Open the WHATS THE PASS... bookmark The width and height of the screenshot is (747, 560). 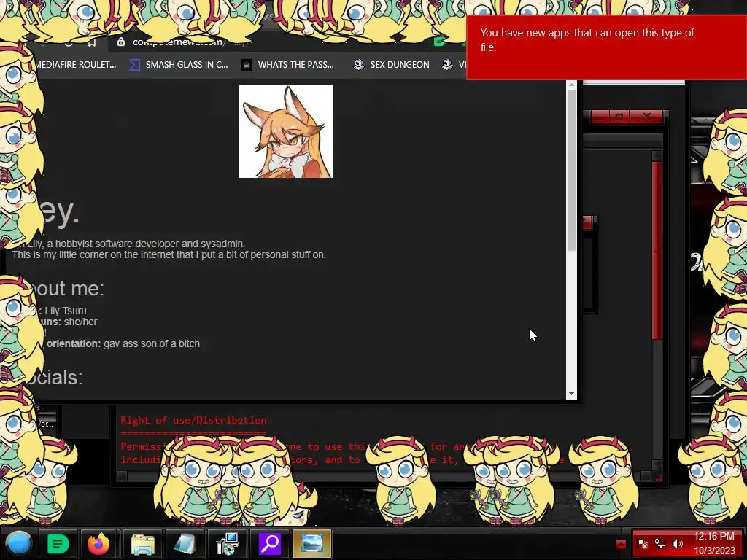tap(287, 65)
